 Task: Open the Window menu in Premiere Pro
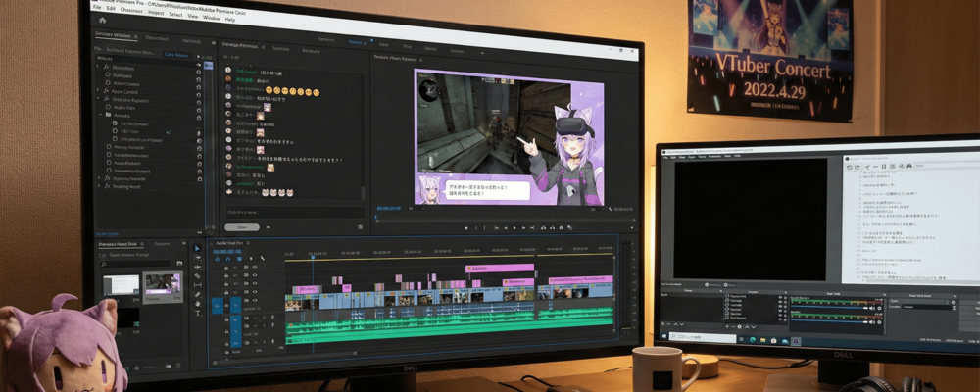point(212,18)
